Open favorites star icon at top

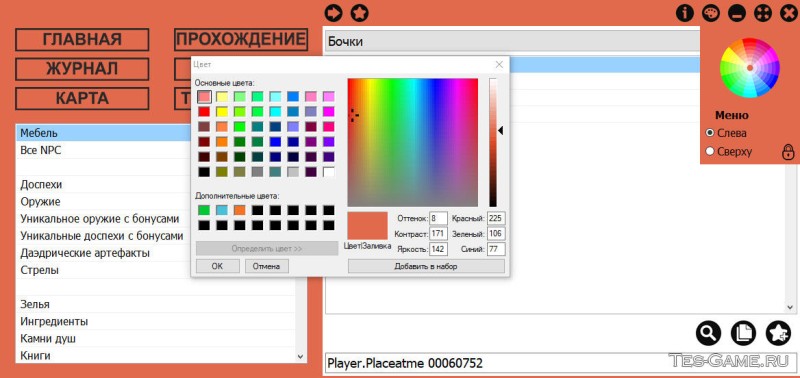click(360, 13)
